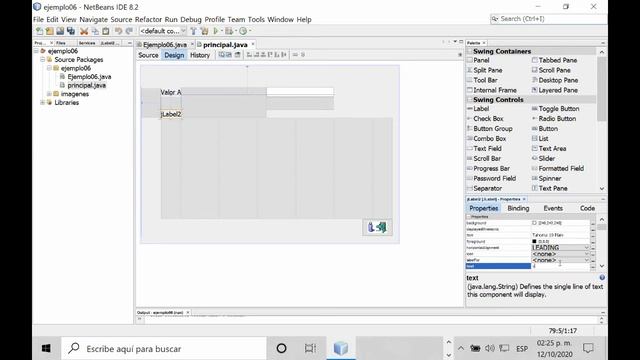
Task: Collapse the Swing Controls palette section
Action: click(x=469, y=100)
